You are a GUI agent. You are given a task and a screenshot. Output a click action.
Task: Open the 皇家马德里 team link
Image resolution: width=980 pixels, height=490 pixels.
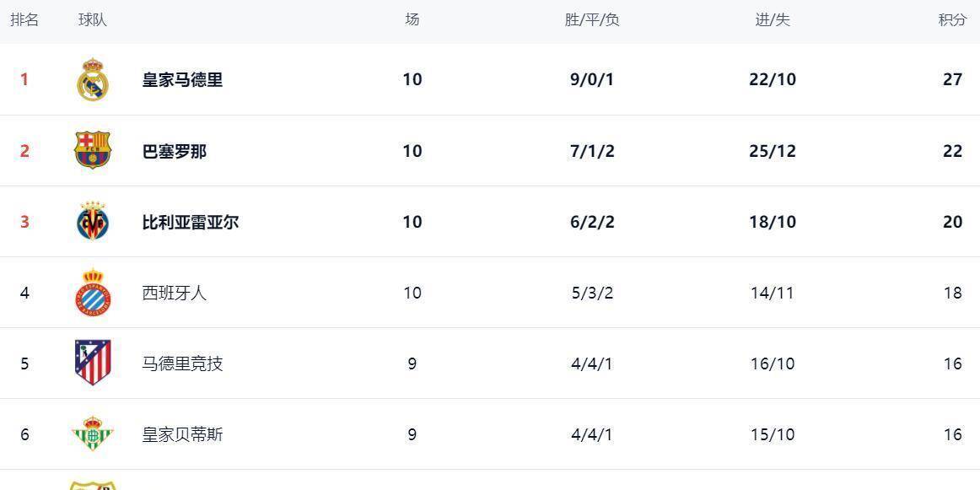182,80
